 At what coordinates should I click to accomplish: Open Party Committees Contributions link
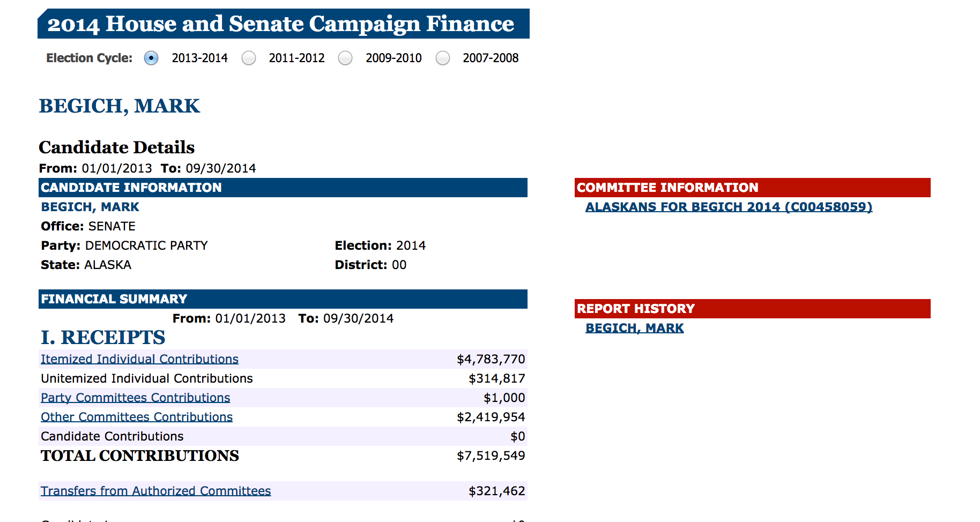pyautogui.click(x=135, y=398)
